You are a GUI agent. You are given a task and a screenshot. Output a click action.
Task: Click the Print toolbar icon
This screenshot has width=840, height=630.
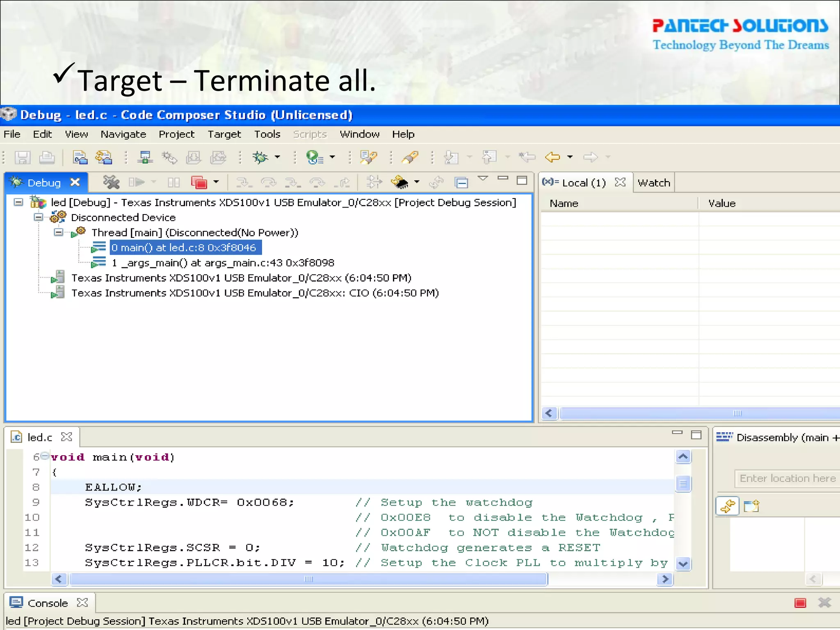[x=47, y=157]
